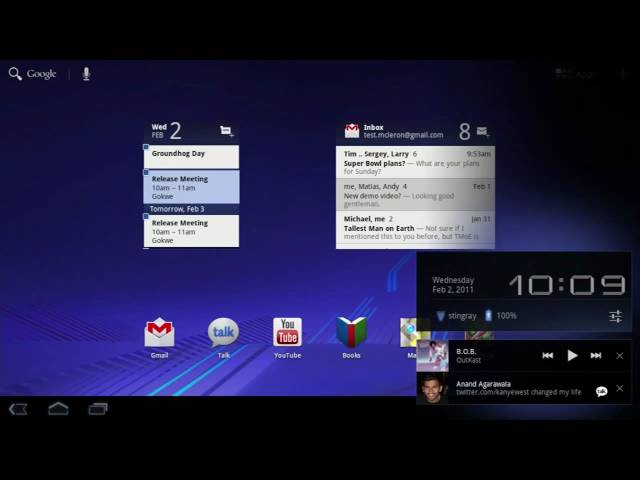The image size is (640, 480).
Task: Skip to next track
Action: tap(596, 356)
